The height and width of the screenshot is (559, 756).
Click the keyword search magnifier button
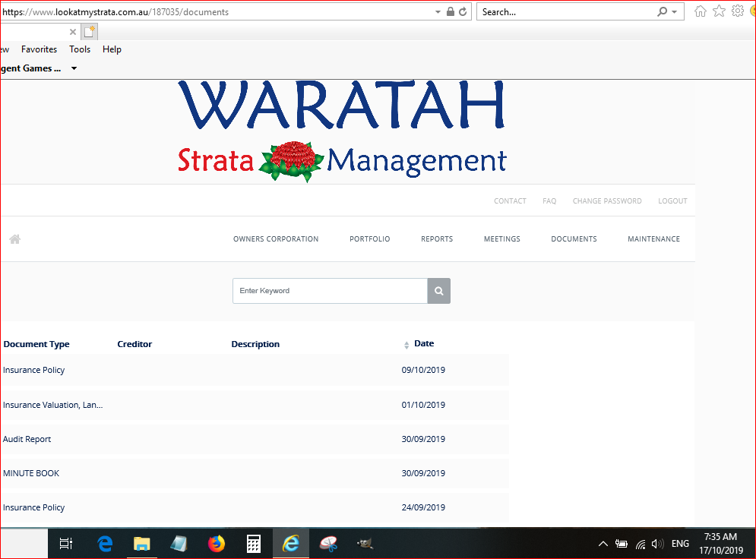point(438,291)
